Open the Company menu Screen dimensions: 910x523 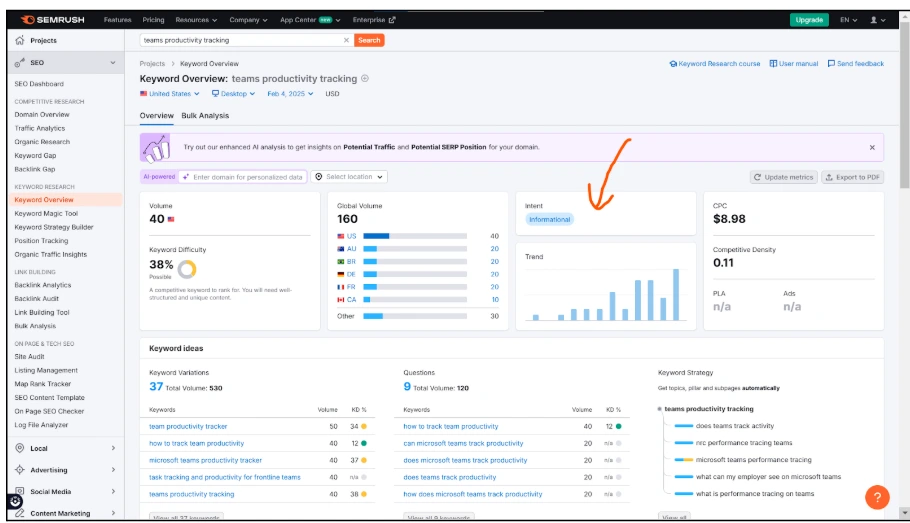(x=248, y=20)
